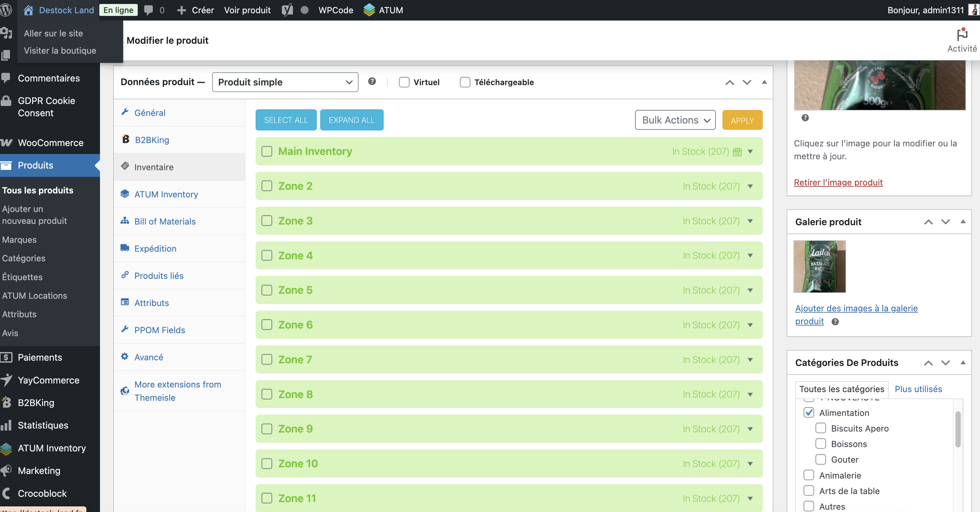The height and width of the screenshot is (512, 980).
Task: Click the help icon next to gallery link
Action: tap(835, 322)
